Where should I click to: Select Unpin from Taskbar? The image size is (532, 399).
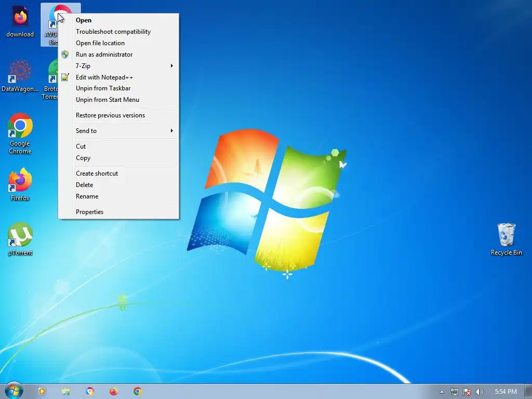click(118, 88)
